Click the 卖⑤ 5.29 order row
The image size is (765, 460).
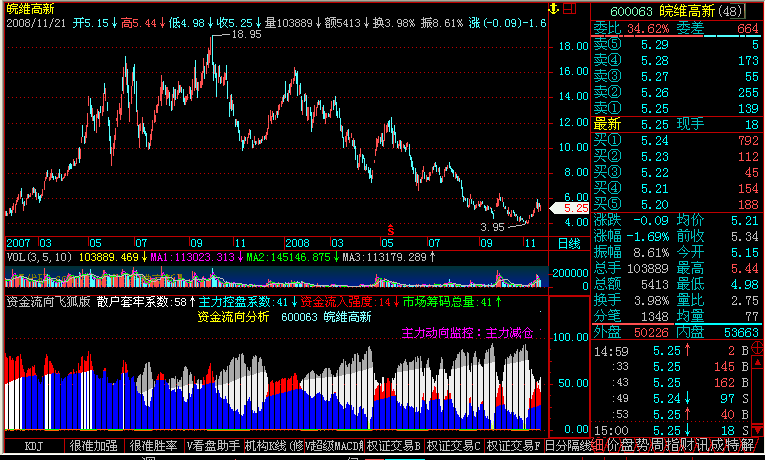point(676,44)
